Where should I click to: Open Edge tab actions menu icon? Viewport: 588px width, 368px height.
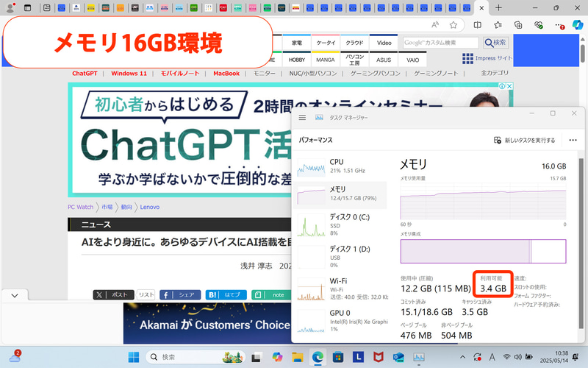click(27, 7)
